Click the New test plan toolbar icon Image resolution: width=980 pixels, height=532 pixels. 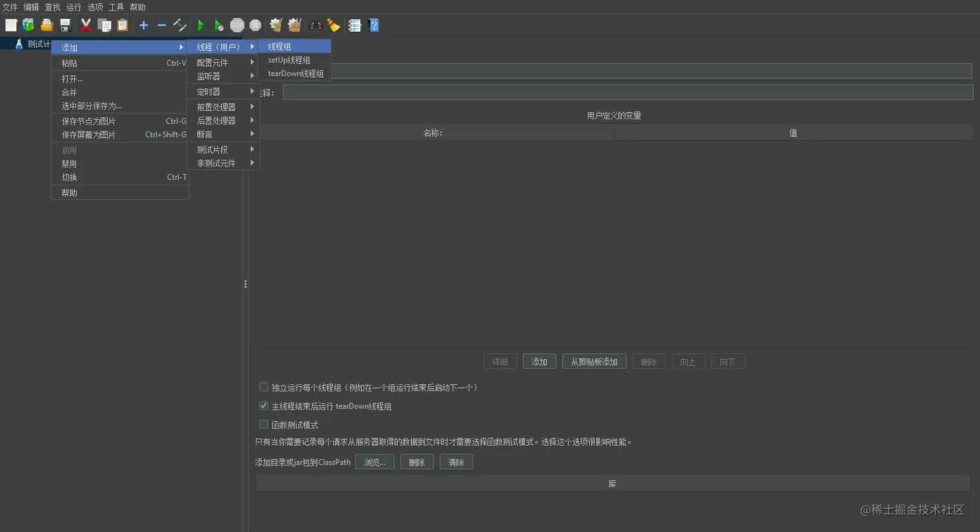(11, 25)
